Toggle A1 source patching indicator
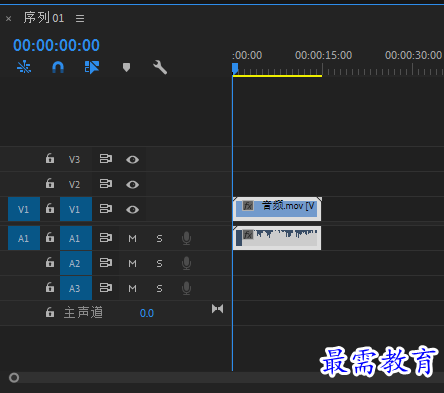Image resolution: width=444 pixels, height=393 pixels. pyautogui.click(x=24, y=238)
